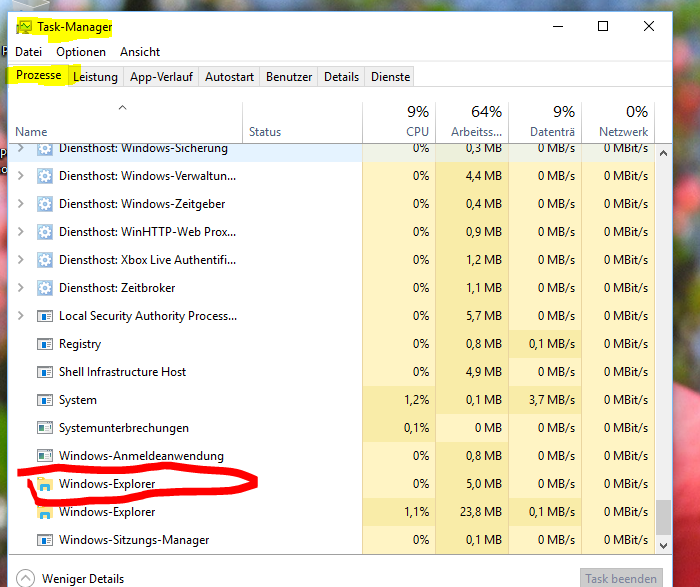This screenshot has width=700, height=587.
Task: Select the gear icon of Diensthost: Windows-Verwaltun...
Action: (x=44, y=176)
